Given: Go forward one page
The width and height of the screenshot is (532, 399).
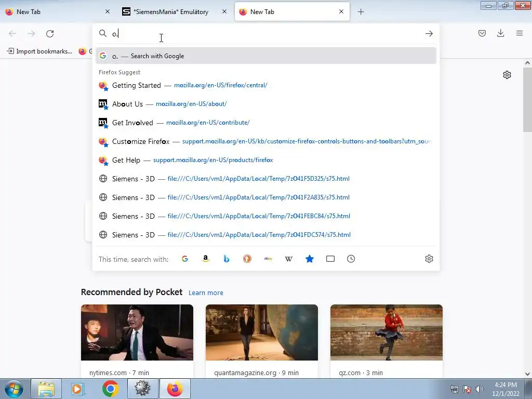Looking at the screenshot, I should tap(31, 34).
